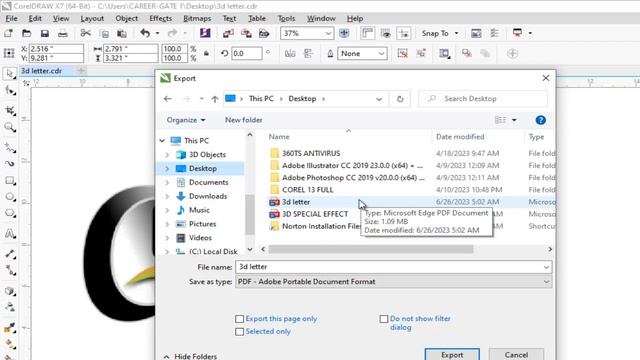This screenshot has height=360, width=640.
Task: Open the zoom level 37% dropdown
Action: (328, 33)
